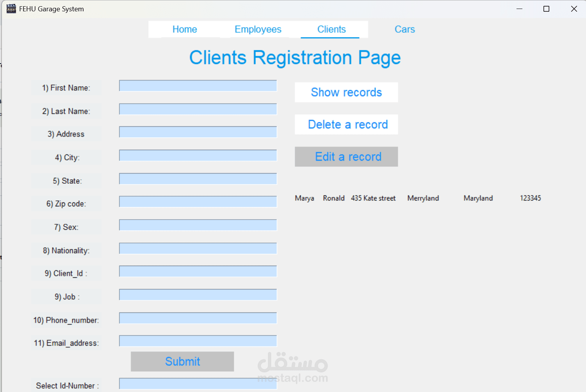This screenshot has width=586, height=392.
Task: Submit the client registration form
Action: pyautogui.click(x=182, y=362)
